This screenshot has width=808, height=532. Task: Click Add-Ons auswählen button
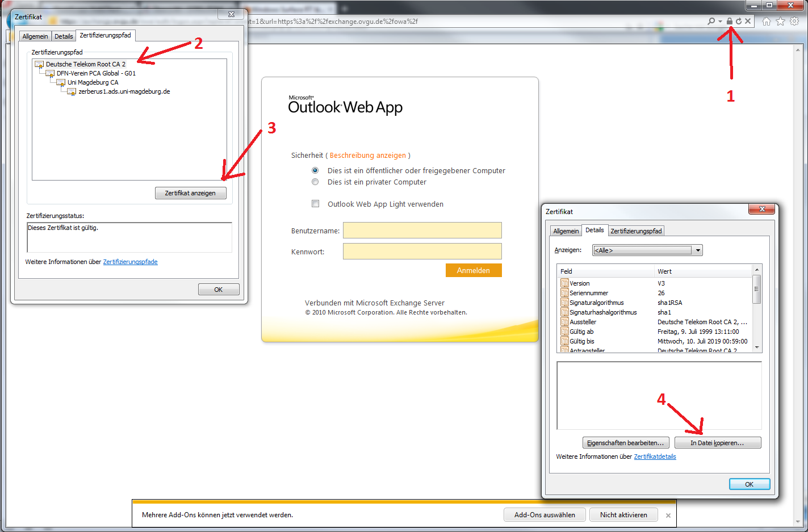point(545,515)
